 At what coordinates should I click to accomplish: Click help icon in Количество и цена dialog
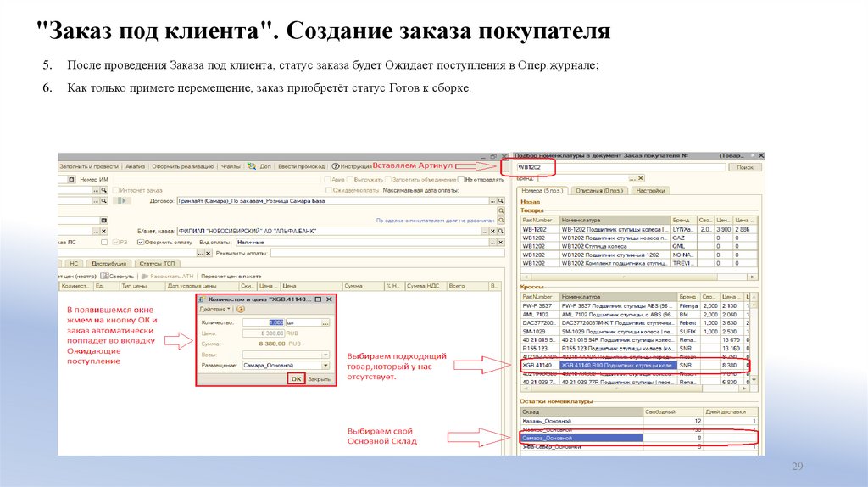click(x=241, y=309)
